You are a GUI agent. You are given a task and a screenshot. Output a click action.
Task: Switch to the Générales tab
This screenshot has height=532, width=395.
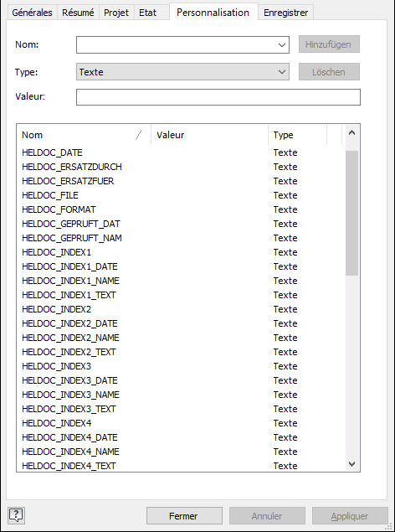32,13
